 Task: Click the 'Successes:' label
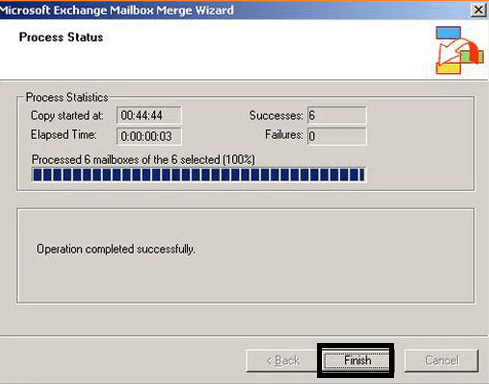click(276, 116)
